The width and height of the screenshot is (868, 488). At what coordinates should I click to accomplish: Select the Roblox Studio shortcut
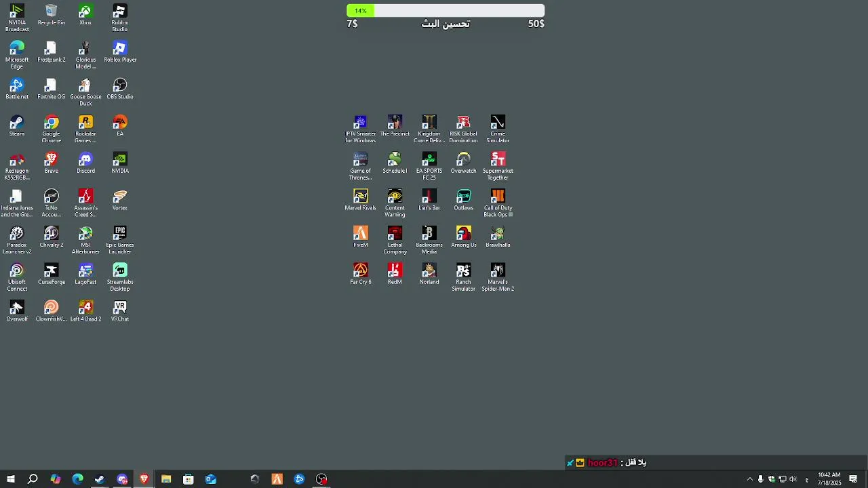point(120,18)
